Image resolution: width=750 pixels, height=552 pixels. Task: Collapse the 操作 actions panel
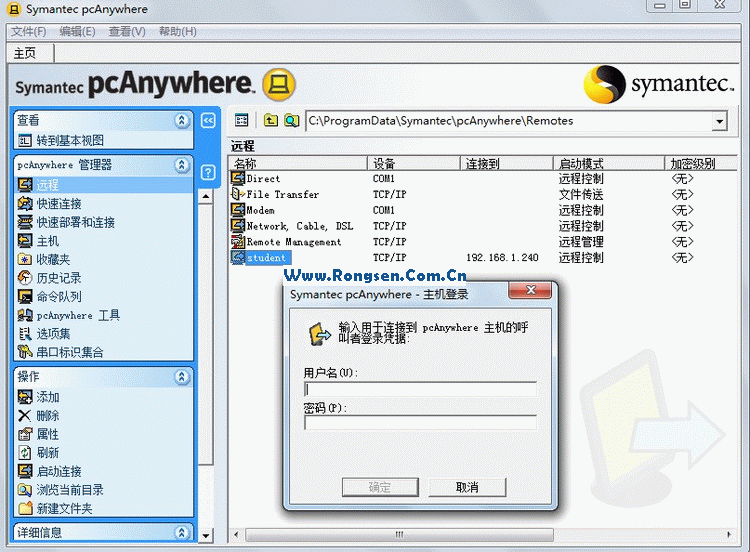[x=182, y=377]
